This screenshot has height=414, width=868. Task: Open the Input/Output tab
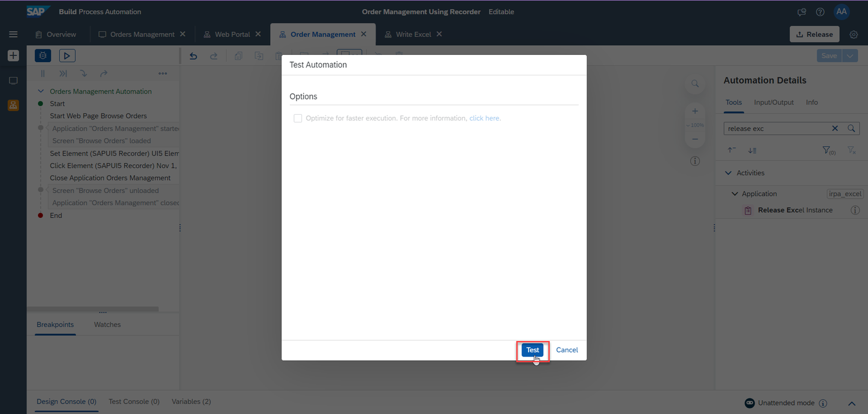(x=774, y=103)
